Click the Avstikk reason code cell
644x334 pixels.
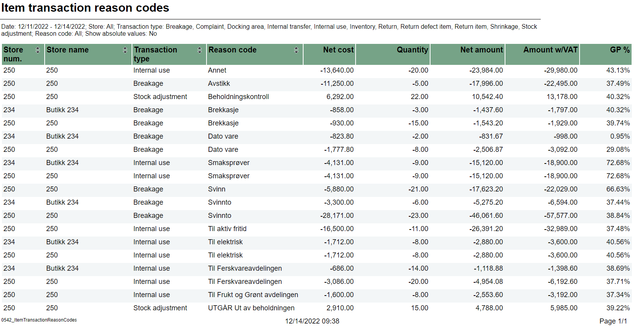(219, 83)
